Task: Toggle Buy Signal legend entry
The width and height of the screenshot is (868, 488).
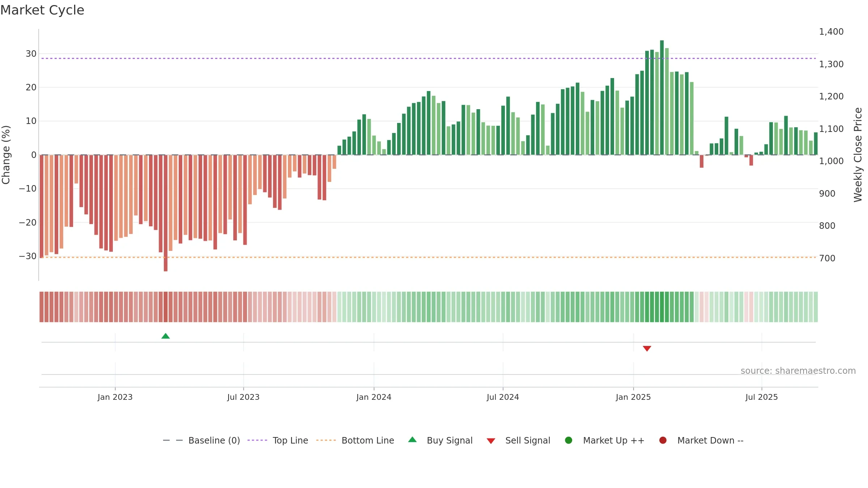Action: click(x=440, y=440)
